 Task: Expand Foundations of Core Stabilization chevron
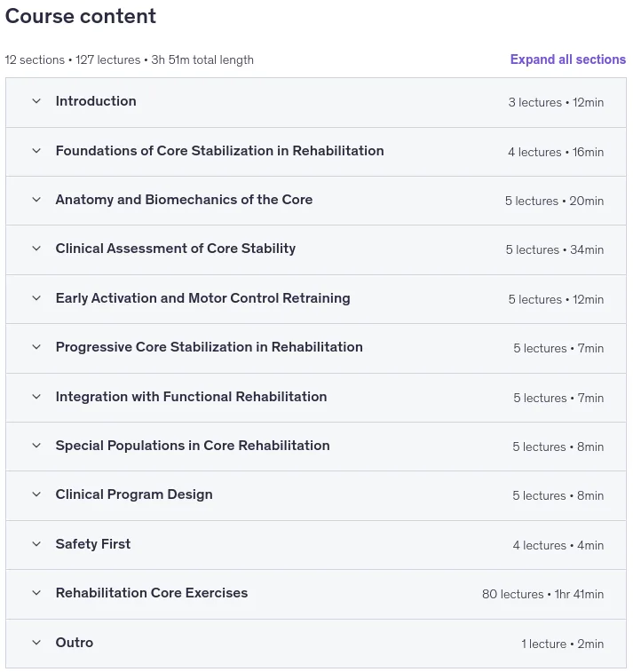click(x=36, y=151)
